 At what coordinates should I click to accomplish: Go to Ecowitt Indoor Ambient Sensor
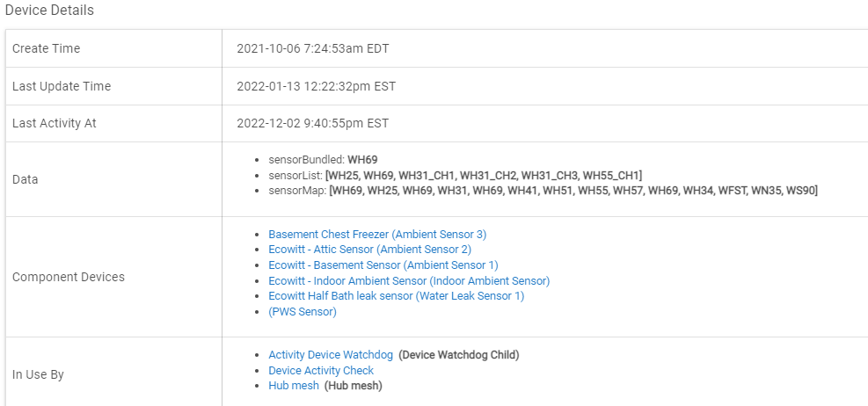coord(409,281)
